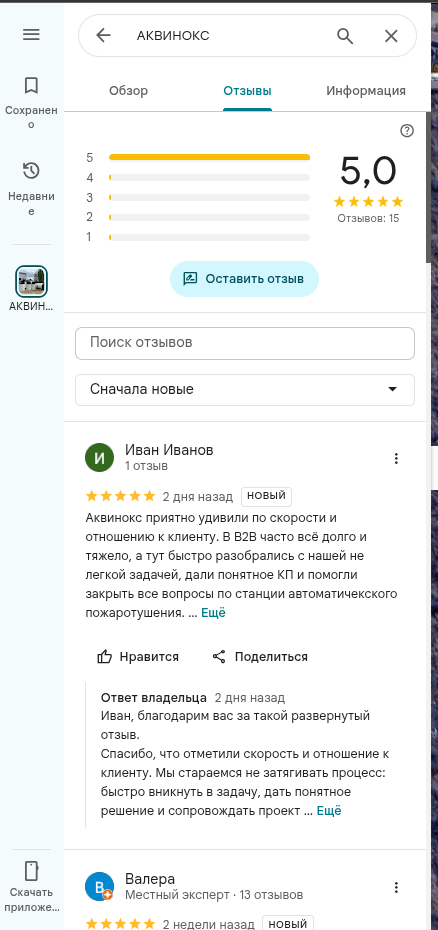Open the Иван Иванов reviewer name

pyautogui.click(x=169, y=450)
